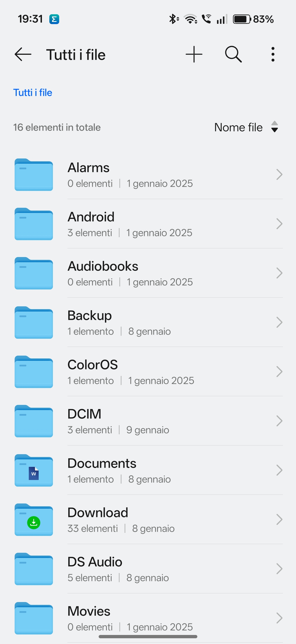Viewport: 296px width, 644px height.
Task: Open the three-dot overflow menu
Action: [273, 54]
